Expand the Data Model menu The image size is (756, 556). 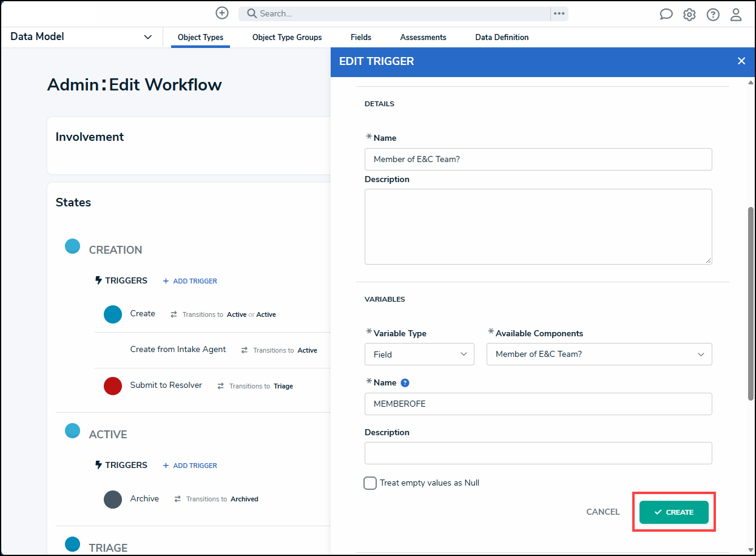[x=81, y=37]
